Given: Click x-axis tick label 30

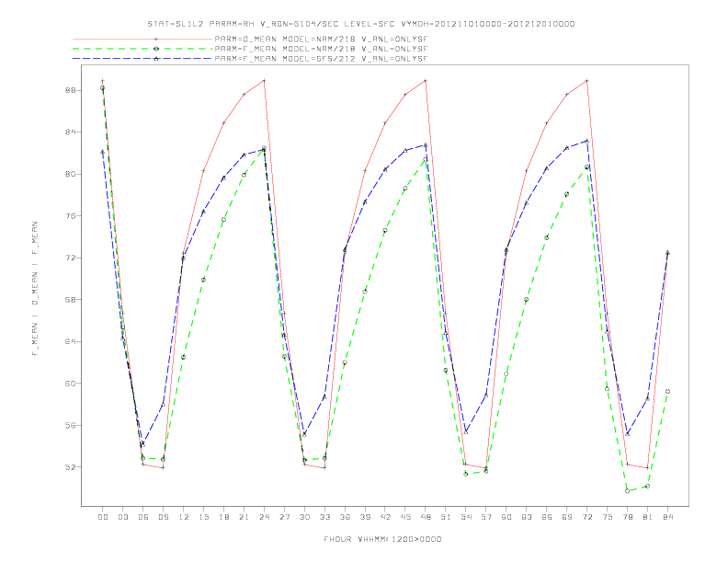Looking at the screenshot, I should tap(304, 517).
